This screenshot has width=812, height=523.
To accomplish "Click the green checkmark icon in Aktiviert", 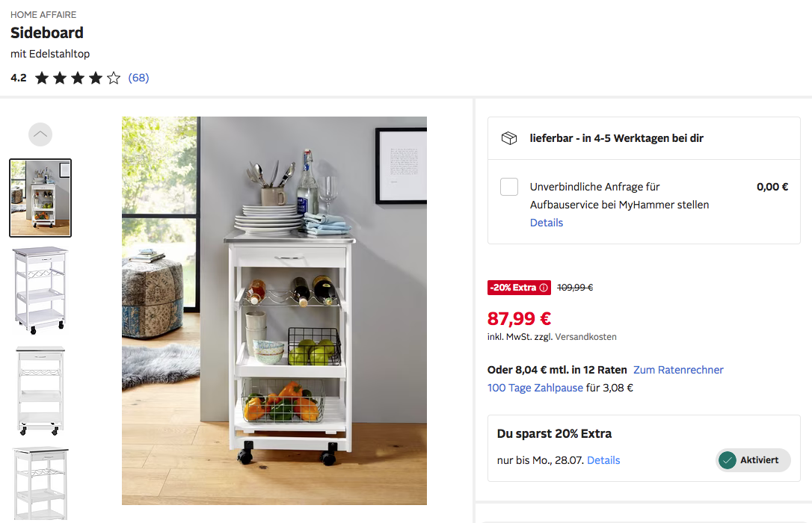I will tap(728, 460).
